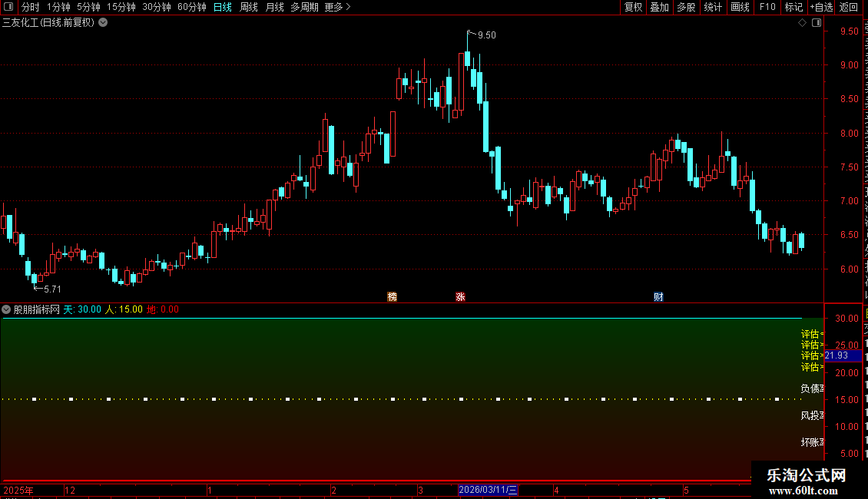
Task: Select the 1分钟 period
Action: (x=58, y=7)
